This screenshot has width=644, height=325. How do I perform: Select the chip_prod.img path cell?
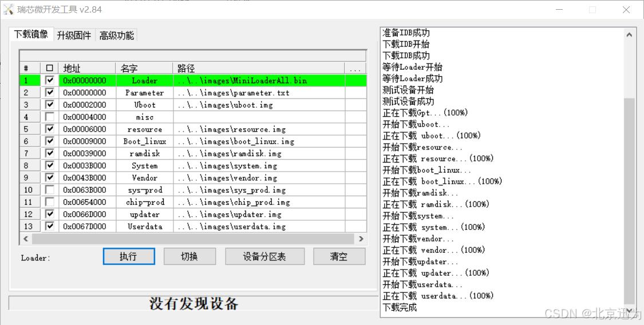coord(259,202)
